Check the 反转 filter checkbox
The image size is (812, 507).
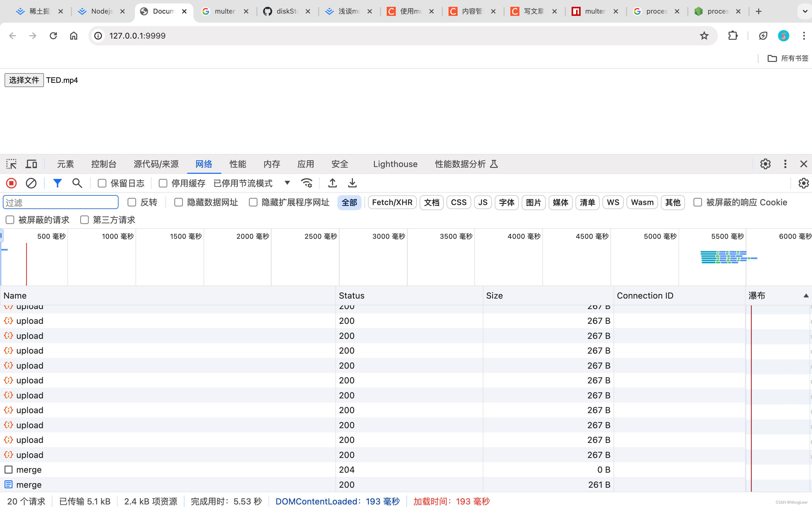(x=132, y=202)
